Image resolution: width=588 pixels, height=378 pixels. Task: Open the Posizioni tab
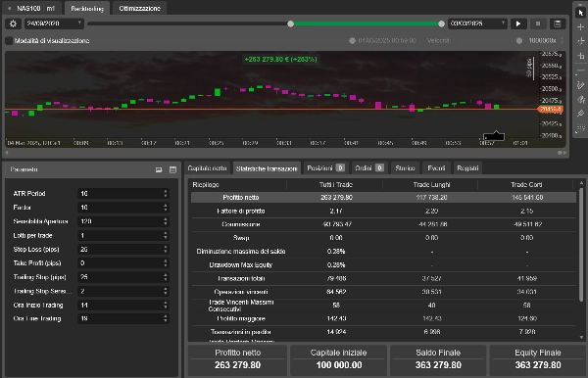click(x=325, y=168)
